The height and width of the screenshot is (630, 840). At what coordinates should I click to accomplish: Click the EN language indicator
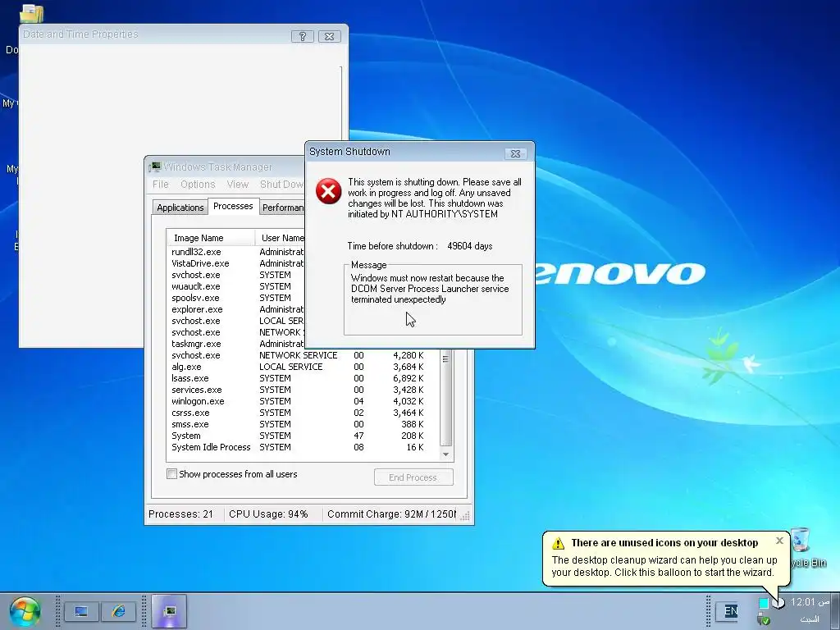pyautogui.click(x=730, y=611)
